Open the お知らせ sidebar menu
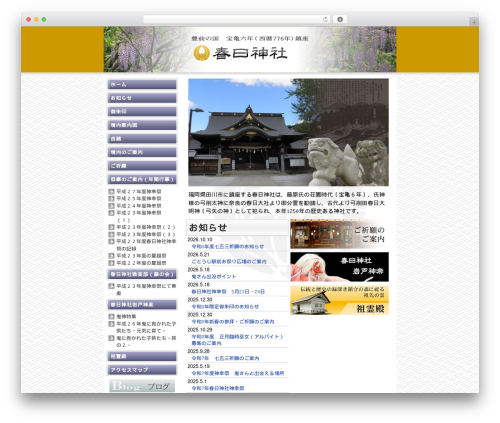This screenshot has width=500, height=423. pos(142,98)
